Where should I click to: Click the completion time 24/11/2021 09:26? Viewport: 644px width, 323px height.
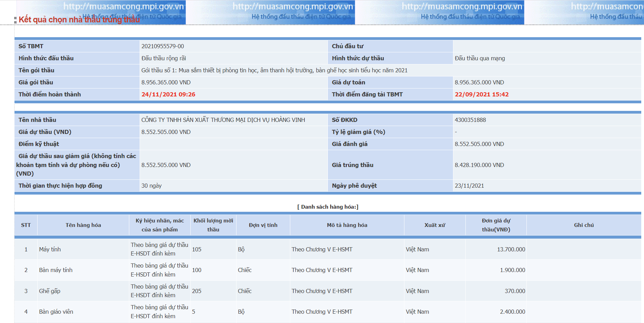click(x=168, y=94)
